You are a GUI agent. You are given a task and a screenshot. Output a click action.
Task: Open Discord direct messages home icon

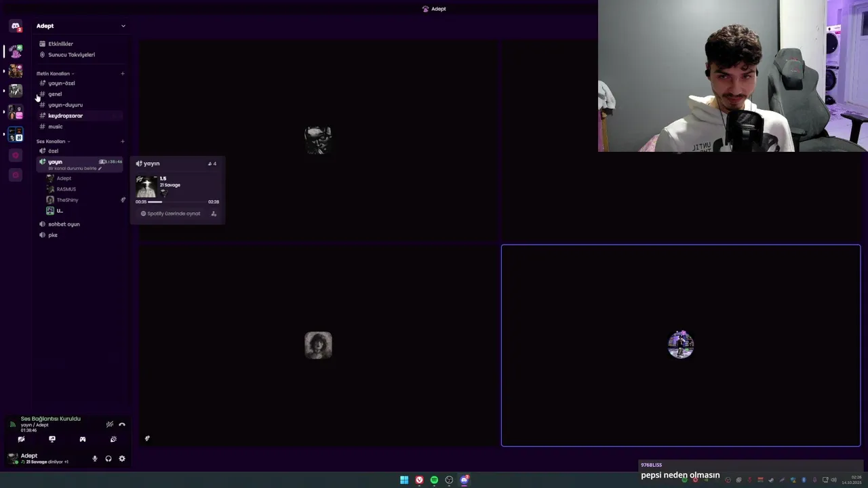click(x=16, y=26)
